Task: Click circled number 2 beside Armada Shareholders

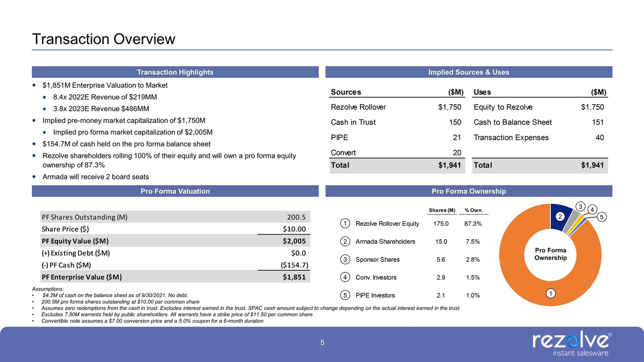Action: coord(346,242)
